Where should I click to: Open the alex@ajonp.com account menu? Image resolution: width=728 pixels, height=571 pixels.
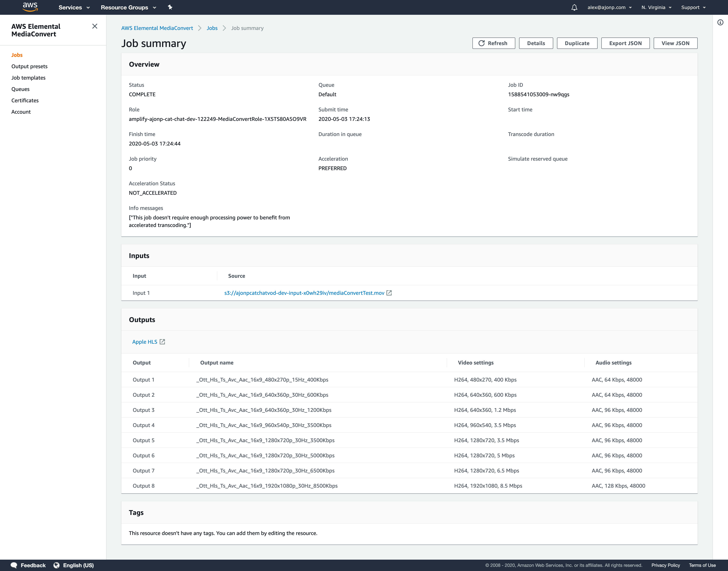(x=610, y=7)
